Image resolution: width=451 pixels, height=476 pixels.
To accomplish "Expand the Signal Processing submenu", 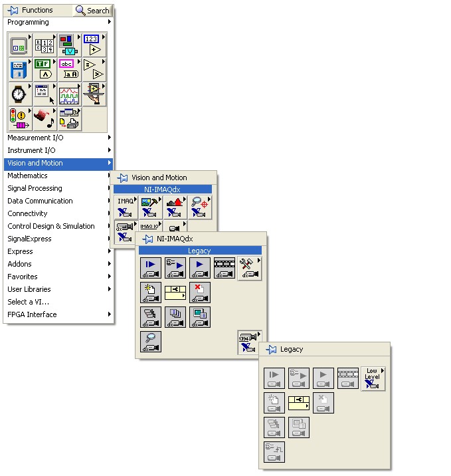I will coord(58,188).
